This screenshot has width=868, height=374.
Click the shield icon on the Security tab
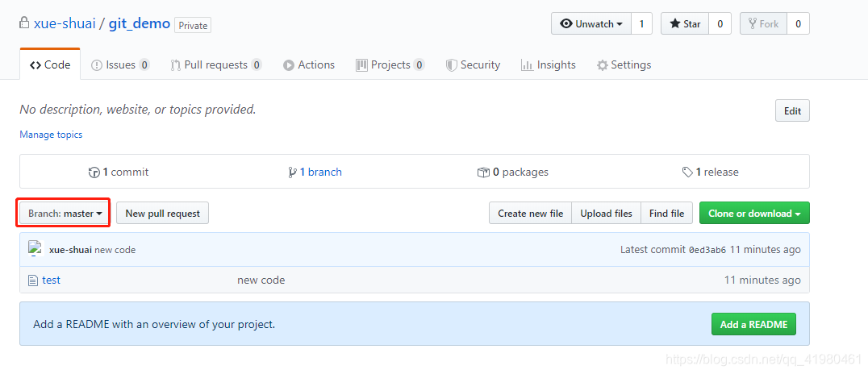452,65
